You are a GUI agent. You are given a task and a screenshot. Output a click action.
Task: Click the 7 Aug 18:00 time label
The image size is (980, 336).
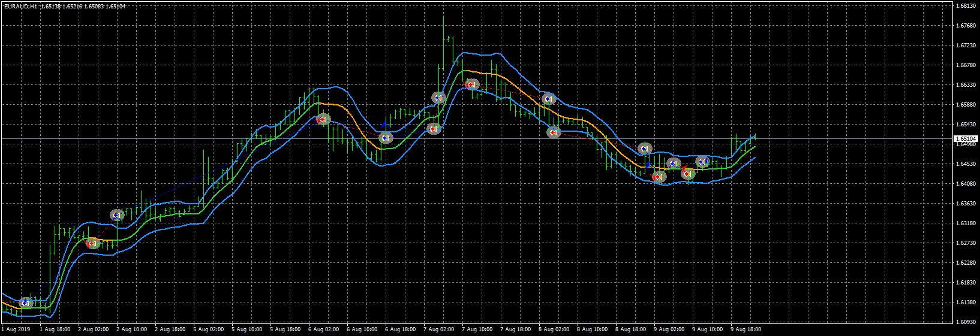515,329
